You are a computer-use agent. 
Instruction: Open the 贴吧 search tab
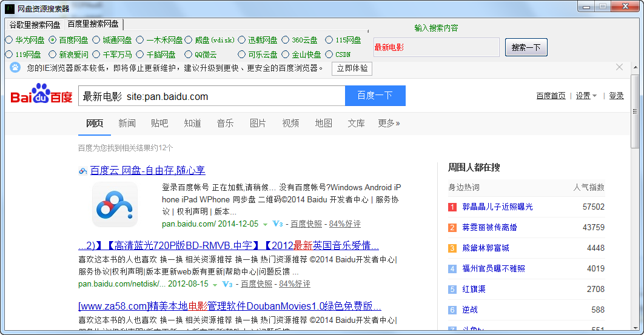(x=159, y=123)
